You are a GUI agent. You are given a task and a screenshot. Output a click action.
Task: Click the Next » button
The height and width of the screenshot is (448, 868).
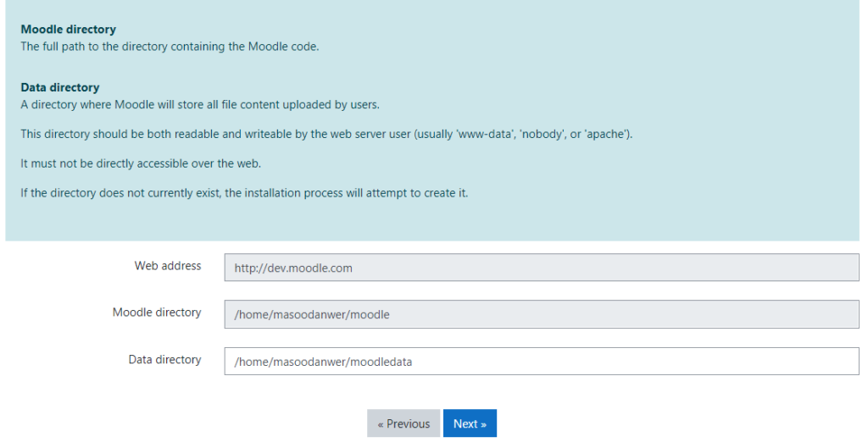coord(470,423)
